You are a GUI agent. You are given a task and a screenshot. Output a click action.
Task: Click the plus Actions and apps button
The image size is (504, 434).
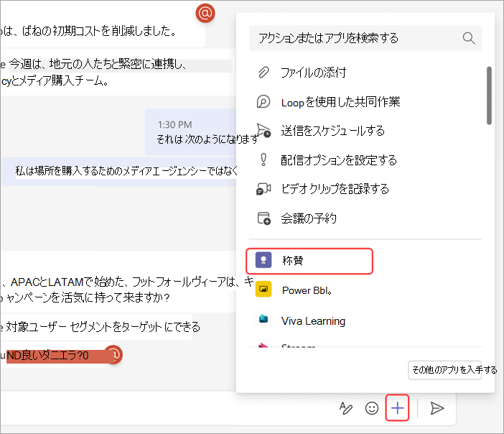397,408
